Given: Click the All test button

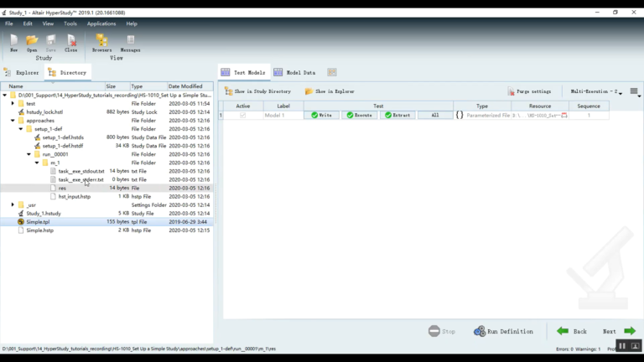Looking at the screenshot, I should [435, 116].
